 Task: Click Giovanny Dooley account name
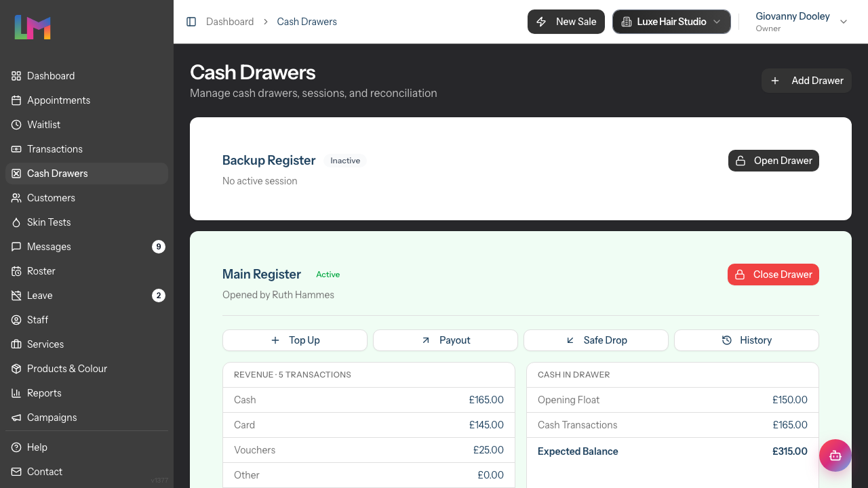point(793,16)
